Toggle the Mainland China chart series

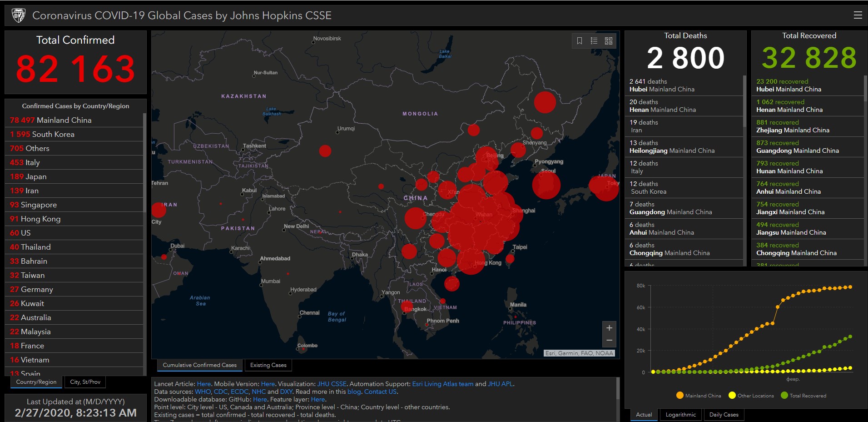699,396
